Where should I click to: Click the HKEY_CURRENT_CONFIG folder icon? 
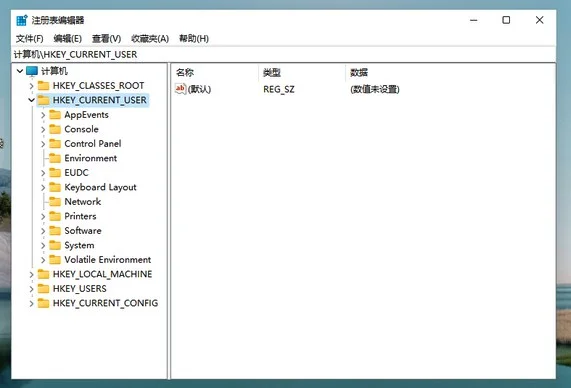[44, 303]
